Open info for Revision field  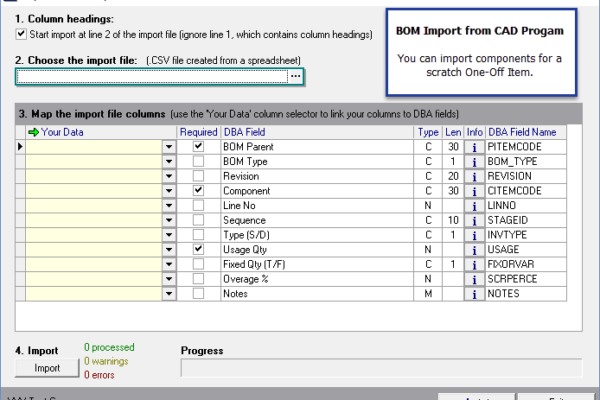474,176
